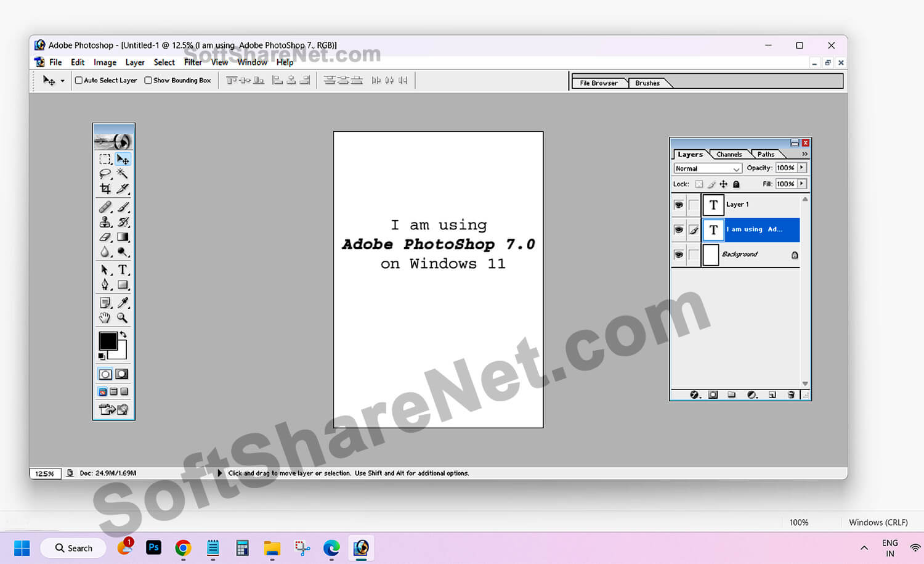Hide the Background layer with its eye icon

(x=679, y=255)
